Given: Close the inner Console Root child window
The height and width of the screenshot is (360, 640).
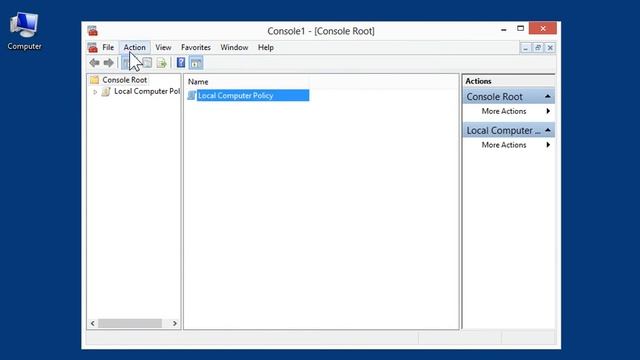Looking at the screenshot, I should coord(550,48).
